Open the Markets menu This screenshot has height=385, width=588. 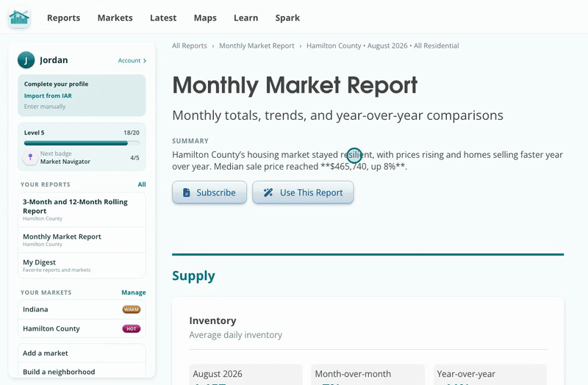point(115,18)
